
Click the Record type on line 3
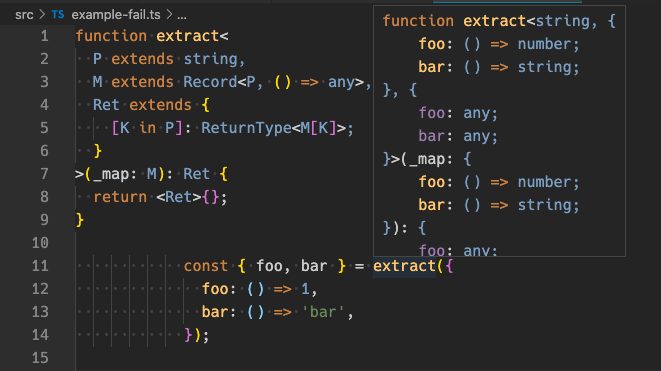point(210,82)
